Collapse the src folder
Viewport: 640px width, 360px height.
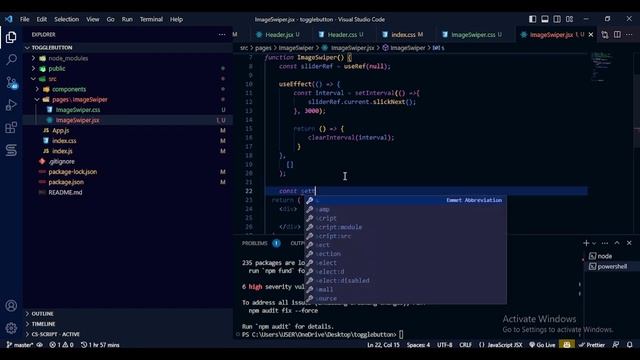pos(52,79)
